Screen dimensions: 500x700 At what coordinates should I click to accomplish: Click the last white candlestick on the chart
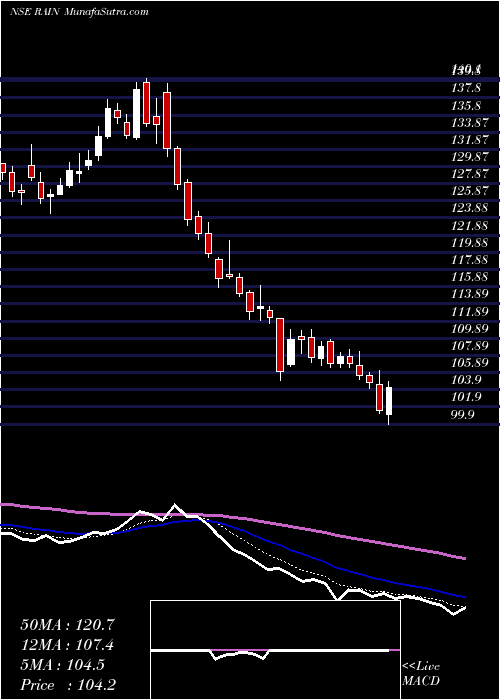(389, 401)
